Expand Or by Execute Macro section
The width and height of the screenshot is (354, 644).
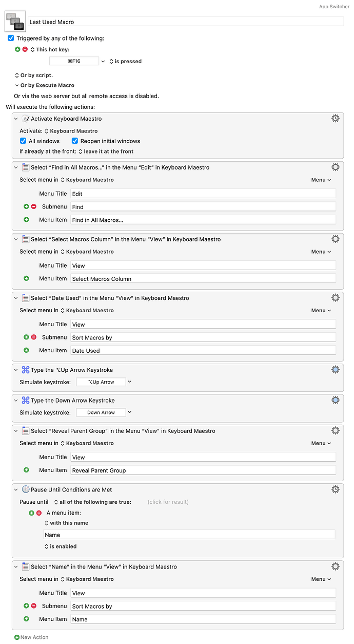[44, 85]
